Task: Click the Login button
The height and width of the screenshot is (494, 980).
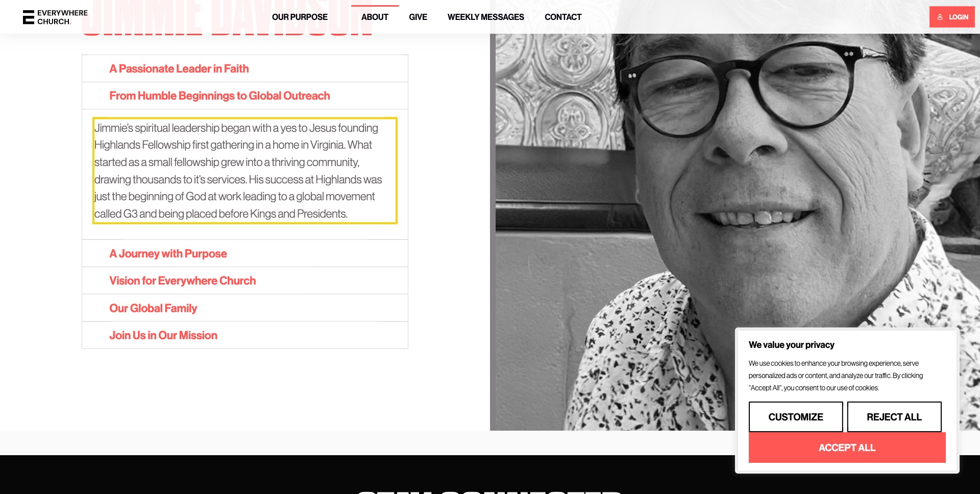Action: 952,17
